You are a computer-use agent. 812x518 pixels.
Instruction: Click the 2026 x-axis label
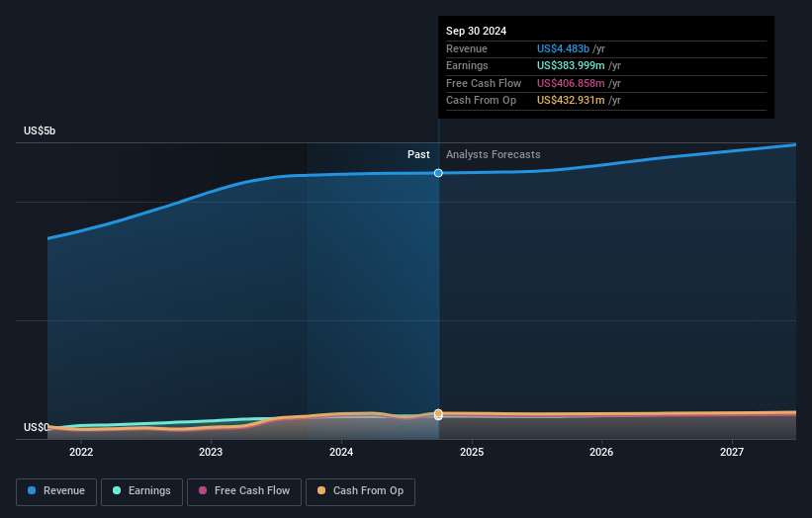click(601, 452)
